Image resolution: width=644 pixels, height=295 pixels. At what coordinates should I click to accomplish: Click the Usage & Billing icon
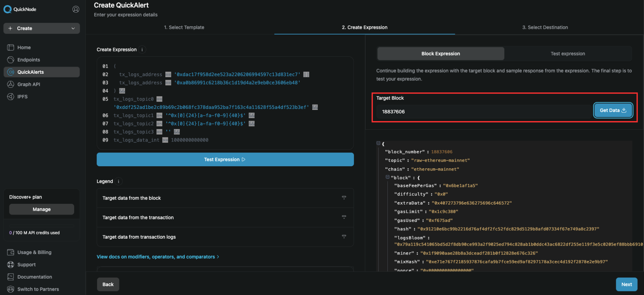(11, 252)
